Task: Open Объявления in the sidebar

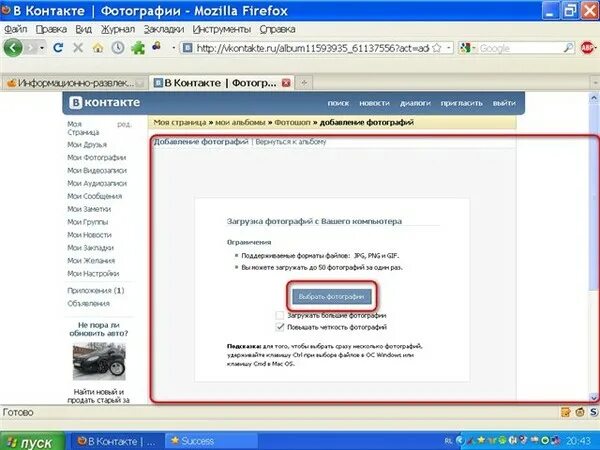Action: click(x=88, y=303)
